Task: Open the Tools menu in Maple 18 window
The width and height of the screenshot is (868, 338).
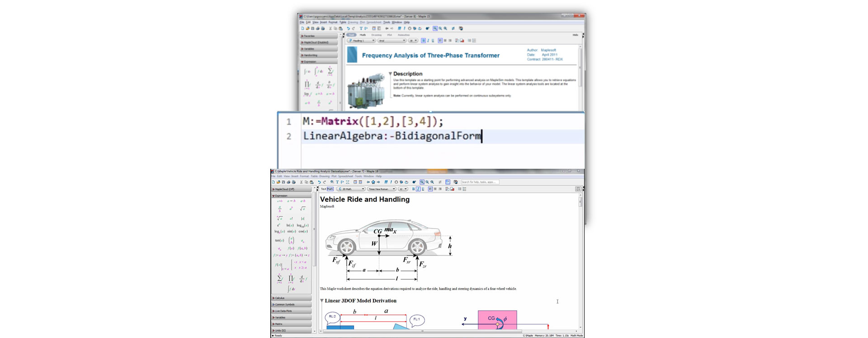Action: coord(358,176)
